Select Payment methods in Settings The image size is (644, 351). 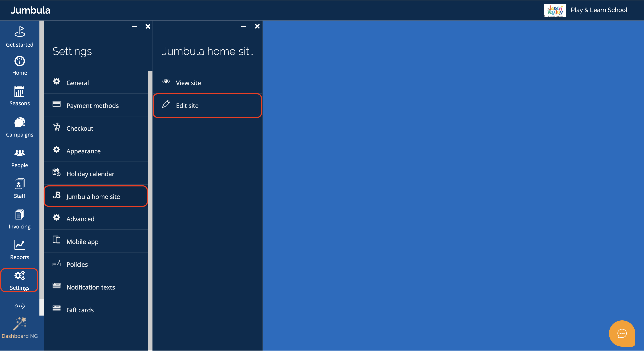[92, 105]
